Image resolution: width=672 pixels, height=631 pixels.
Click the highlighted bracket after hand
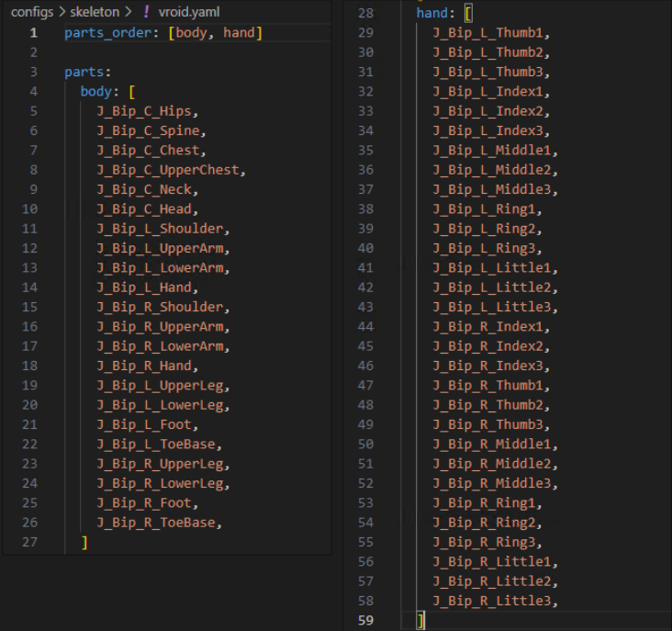468,13
